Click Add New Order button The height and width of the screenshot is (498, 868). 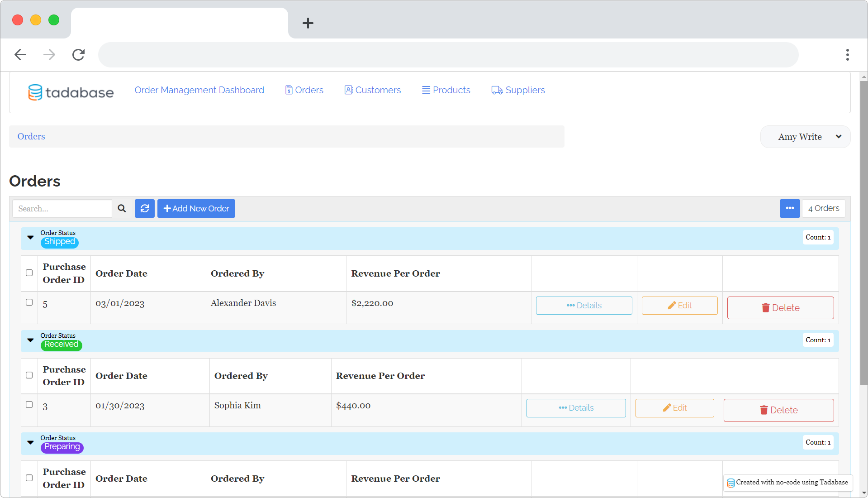196,208
